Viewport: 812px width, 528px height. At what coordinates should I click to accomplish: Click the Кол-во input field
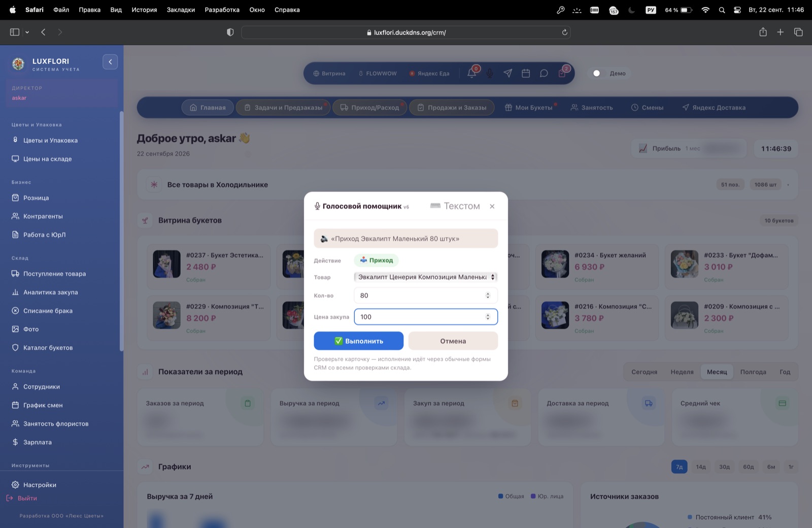[x=425, y=295]
